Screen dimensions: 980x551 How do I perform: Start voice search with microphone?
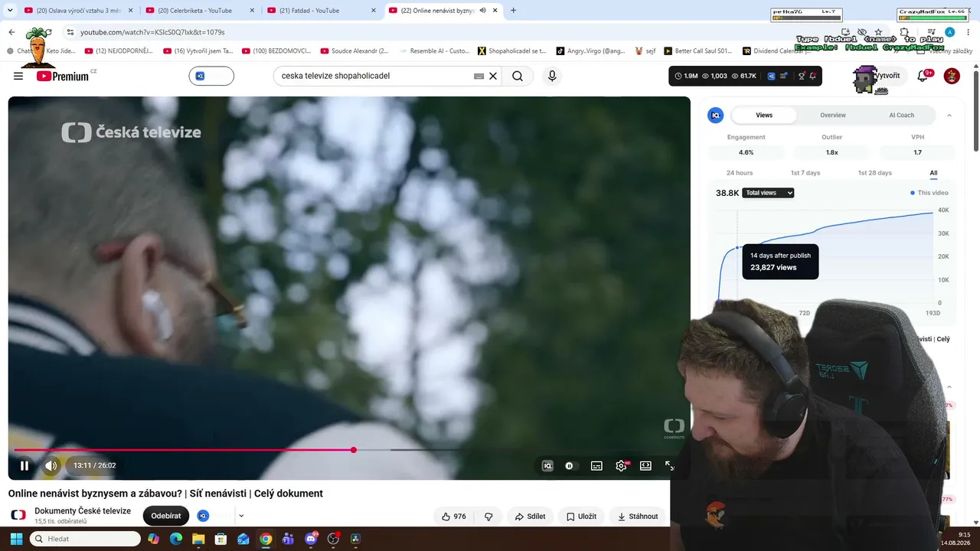(552, 76)
